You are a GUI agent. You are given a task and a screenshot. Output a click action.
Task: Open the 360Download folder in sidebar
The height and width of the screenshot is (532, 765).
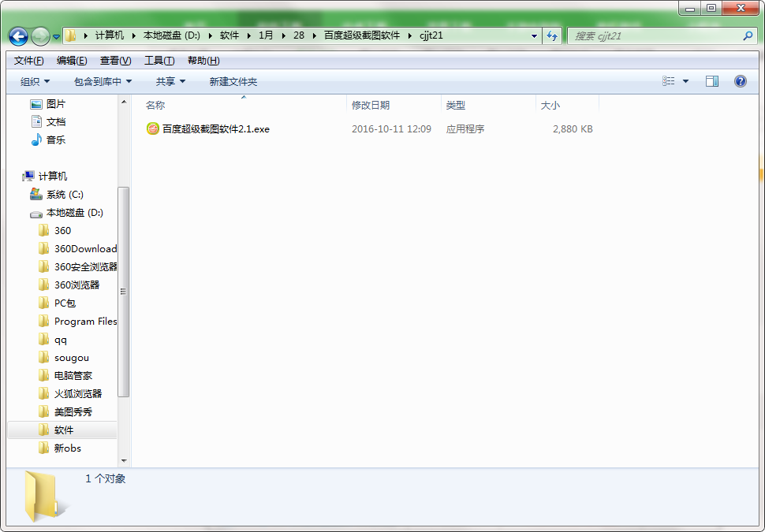pyautogui.click(x=77, y=249)
